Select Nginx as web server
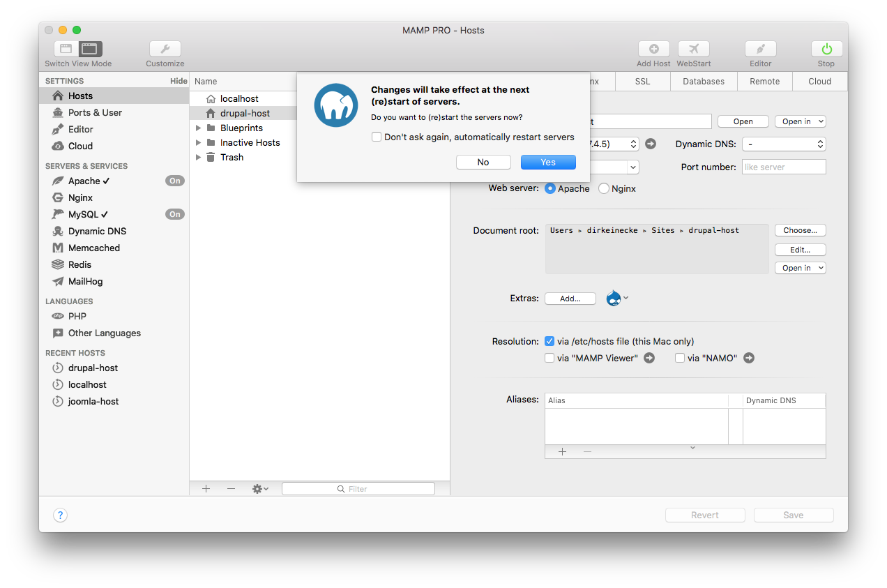The width and height of the screenshot is (887, 588). pos(604,188)
